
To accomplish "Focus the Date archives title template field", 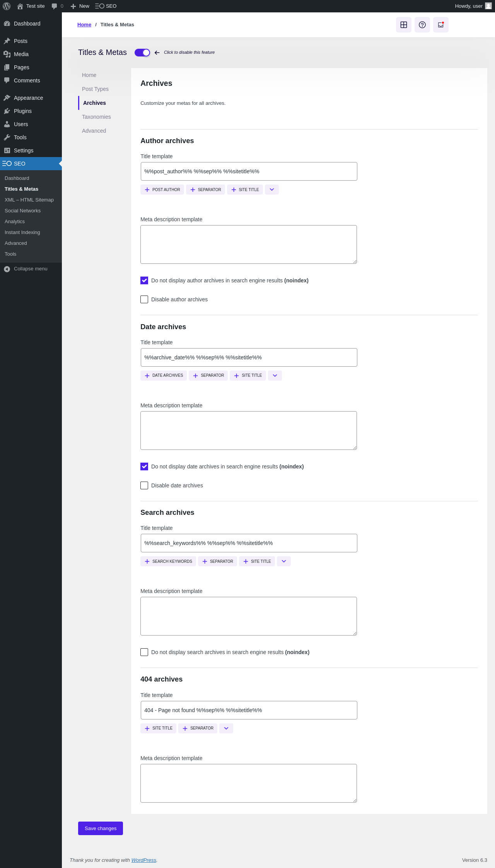I will tap(249, 357).
